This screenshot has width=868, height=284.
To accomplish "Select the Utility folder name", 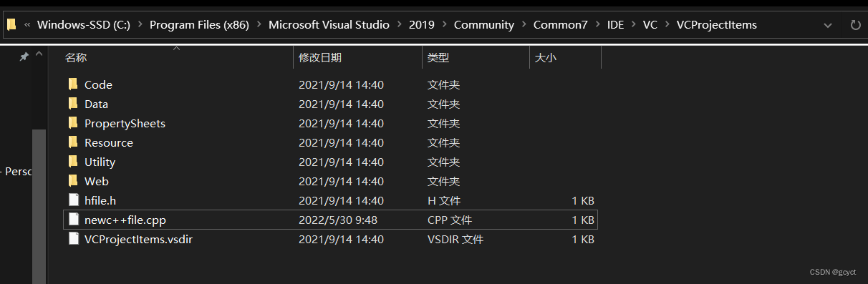I will (100, 162).
